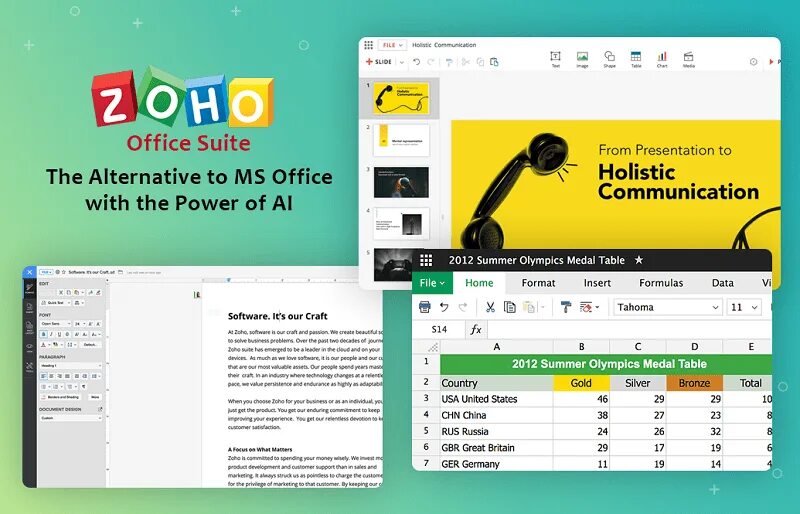
Task: Insert a Shape in the presentation
Action: click(x=609, y=59)
